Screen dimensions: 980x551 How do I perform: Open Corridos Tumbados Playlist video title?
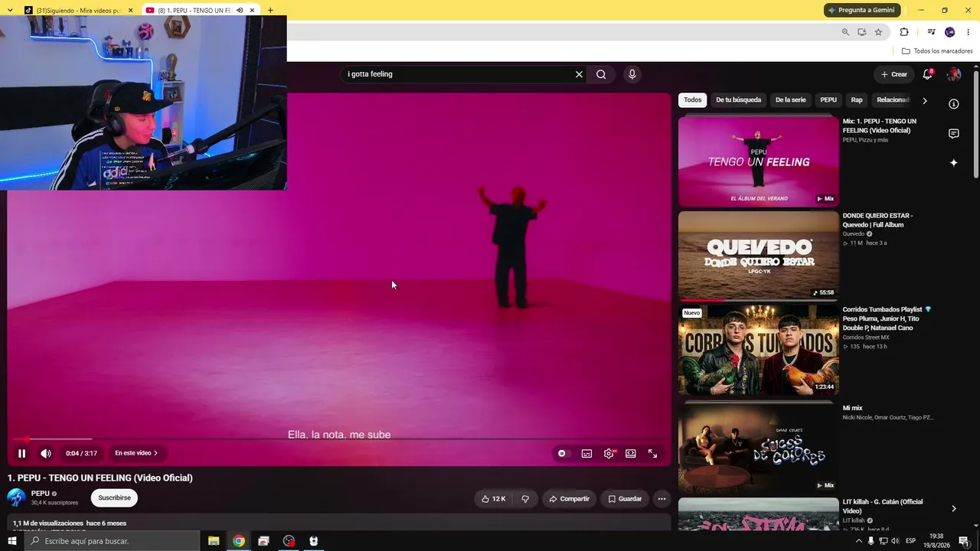(x=887, y=318)
